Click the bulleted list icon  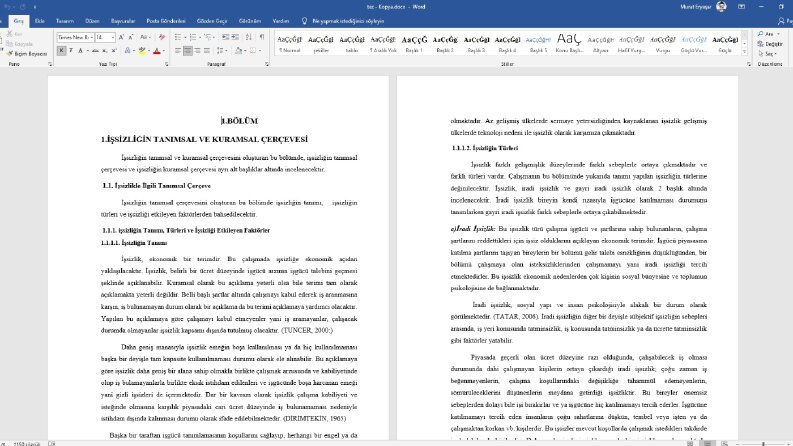[x=179, y=37]
